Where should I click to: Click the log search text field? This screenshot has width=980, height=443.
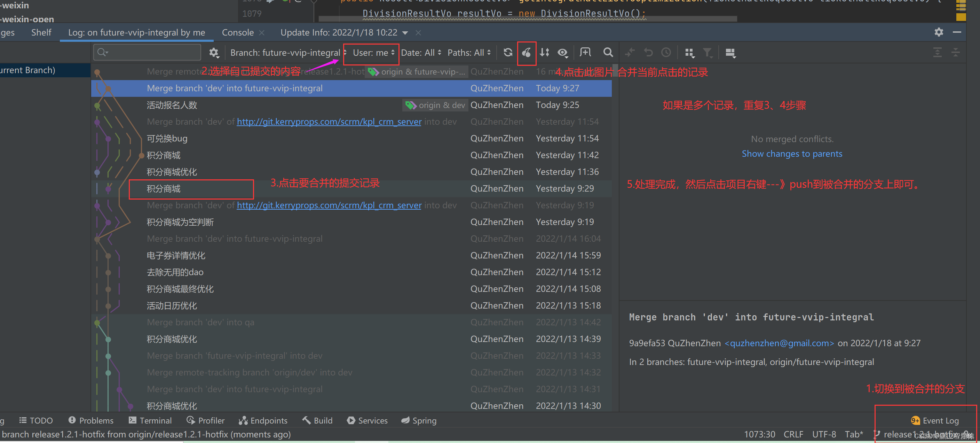(152, 53)
